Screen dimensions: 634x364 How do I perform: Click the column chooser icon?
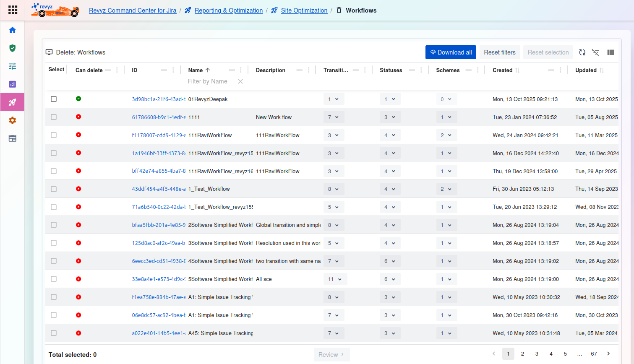(x=611, y=52)
